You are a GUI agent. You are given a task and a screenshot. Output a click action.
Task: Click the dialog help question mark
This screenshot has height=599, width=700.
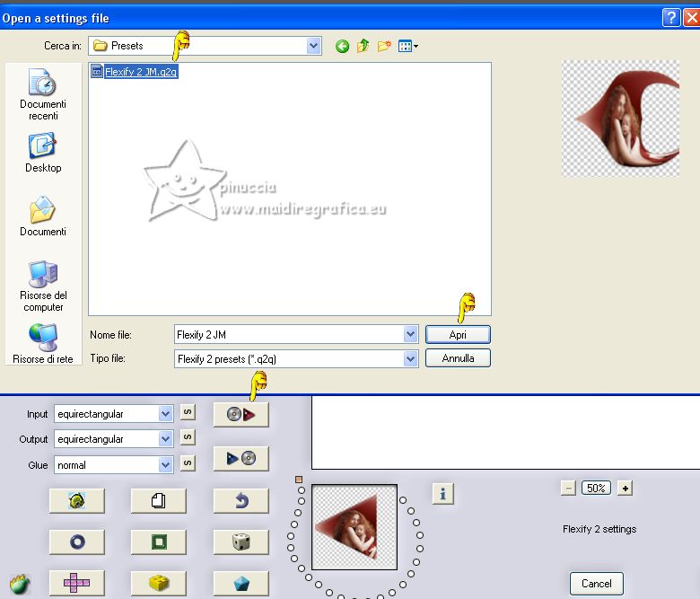(x=671, y=18)
